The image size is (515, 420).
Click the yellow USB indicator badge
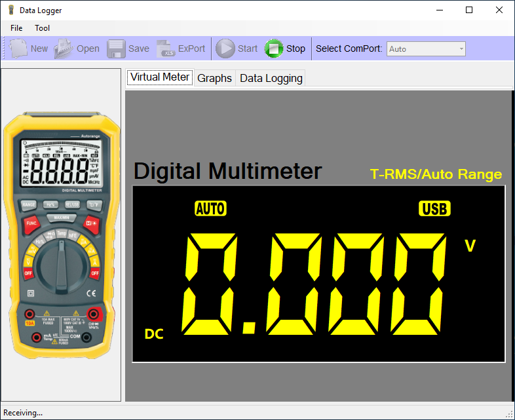point(434,208)
